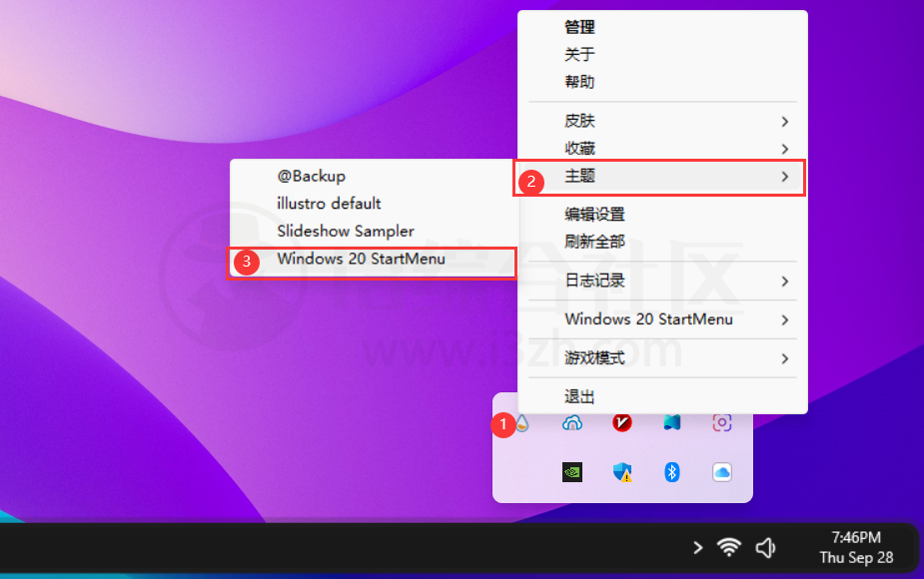Select 编辑设置 in the menu
Viewport: 924px width, 579px height.
tap(662, 215)
